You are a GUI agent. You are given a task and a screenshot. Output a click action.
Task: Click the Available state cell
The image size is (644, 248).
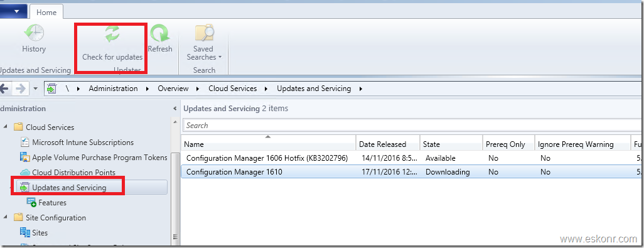440,158
